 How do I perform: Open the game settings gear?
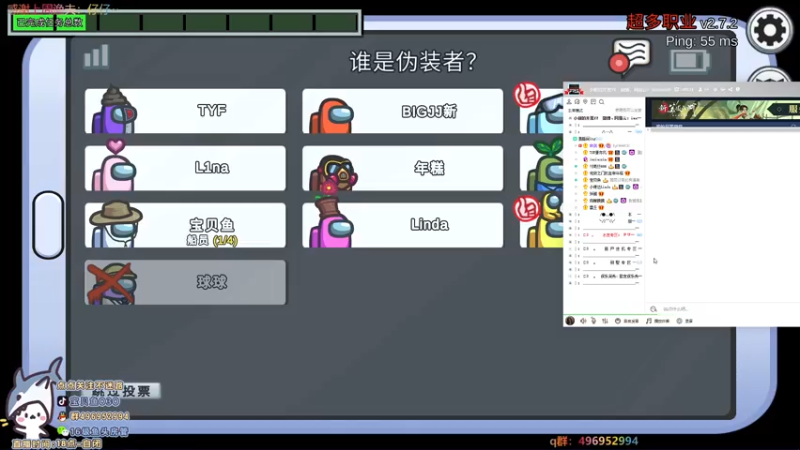[769, 30]
